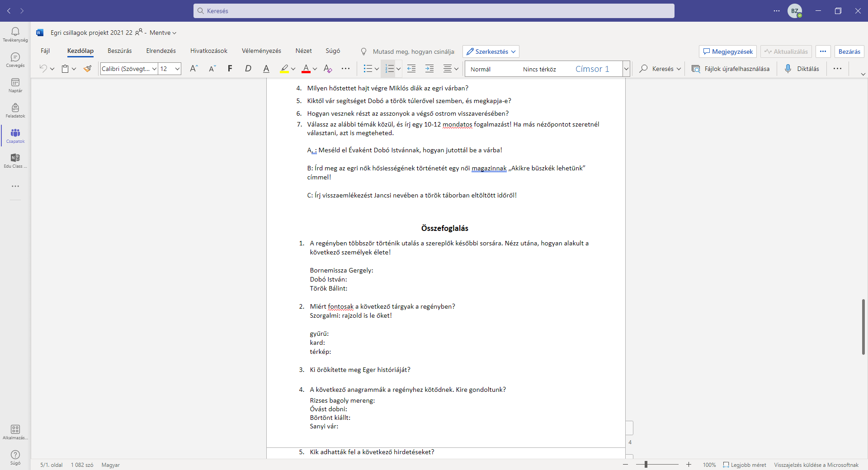Viewport: 868px width, 470px height.
Task: Click the Keresés search field at top
Action: tap(434, 11)
